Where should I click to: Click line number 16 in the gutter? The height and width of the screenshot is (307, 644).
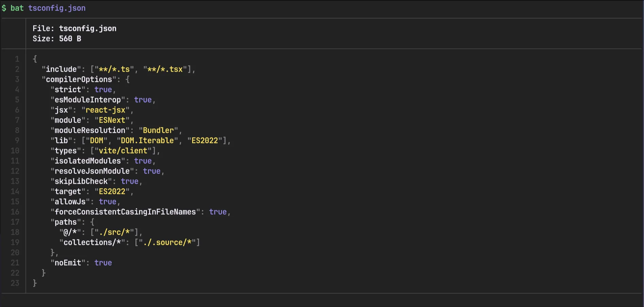click(x=15, y=212)
